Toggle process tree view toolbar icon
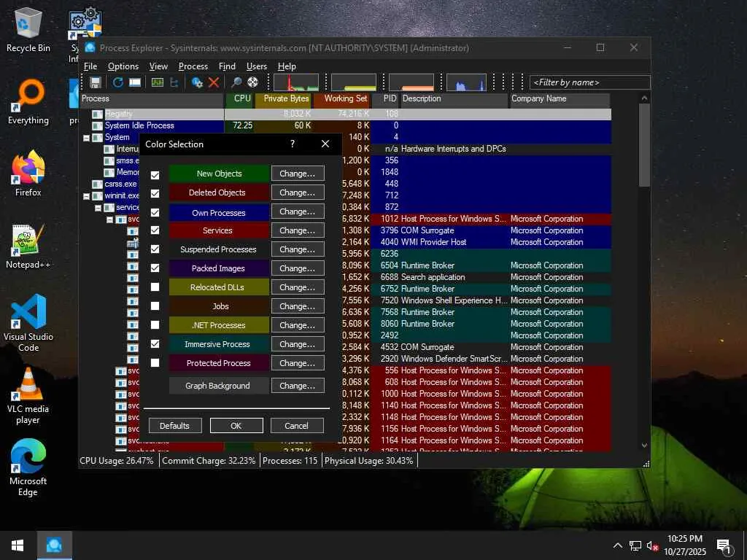Viewport: 747px width, 560px height. [174, 82]
